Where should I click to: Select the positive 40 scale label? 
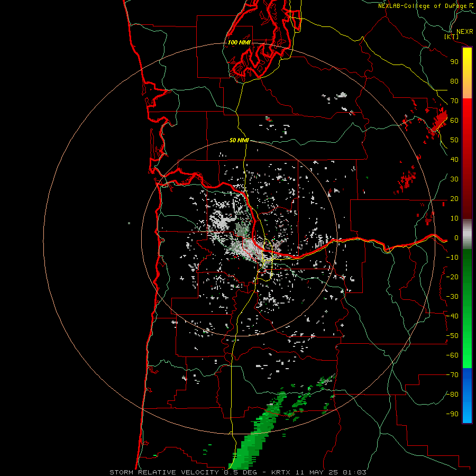click(x=454, y=160)
